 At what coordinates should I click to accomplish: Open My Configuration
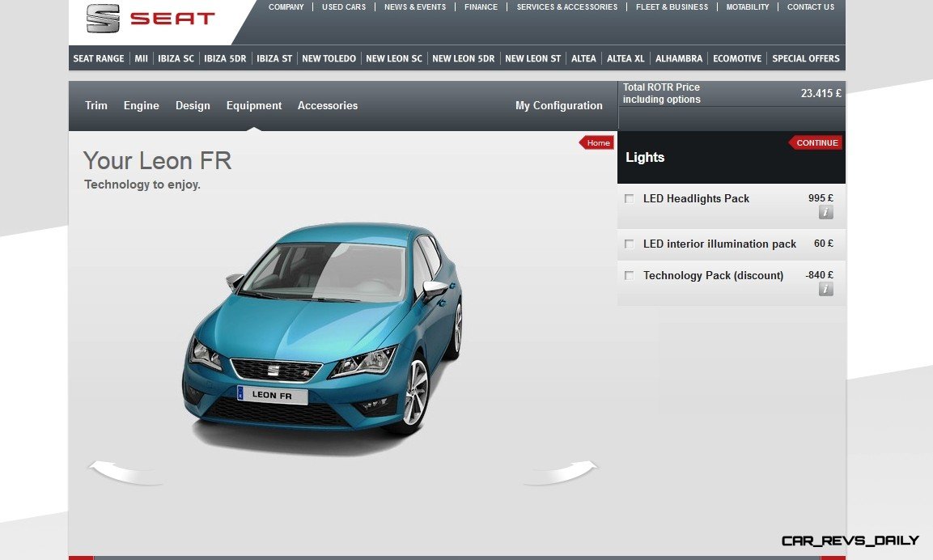click(x=558, y=105)
